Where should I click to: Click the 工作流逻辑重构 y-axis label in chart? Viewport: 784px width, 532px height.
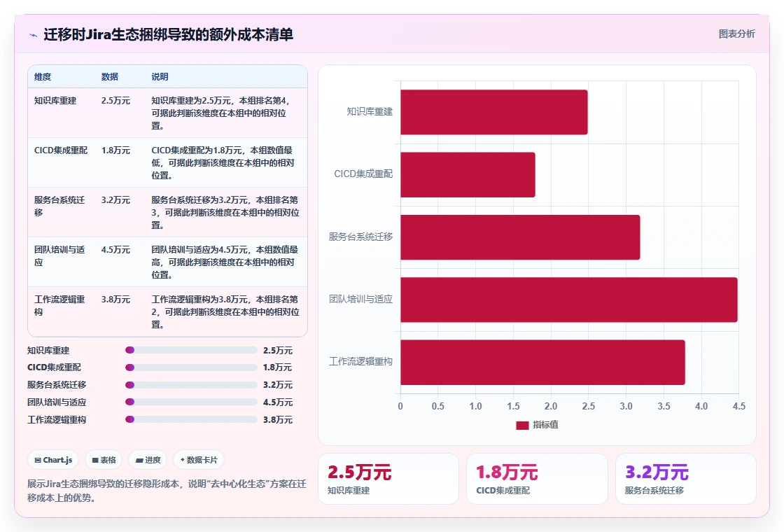click(x=360, y=361)
